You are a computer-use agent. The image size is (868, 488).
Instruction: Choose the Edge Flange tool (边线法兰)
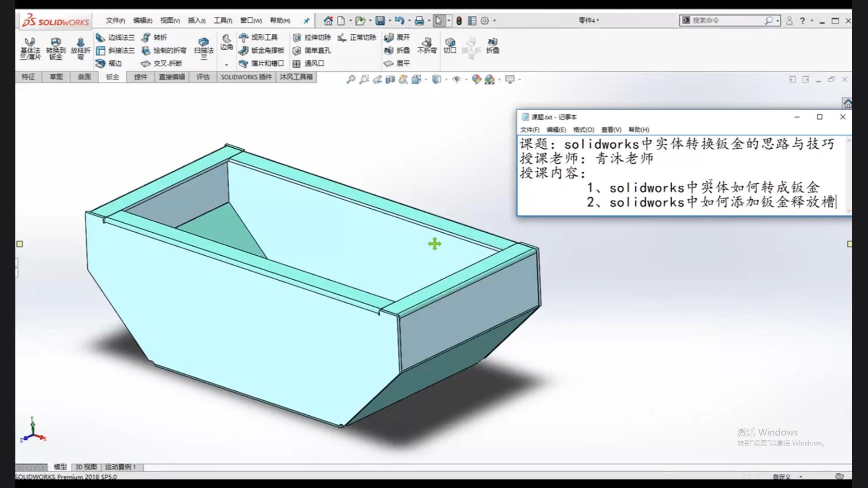coord(115,38)
